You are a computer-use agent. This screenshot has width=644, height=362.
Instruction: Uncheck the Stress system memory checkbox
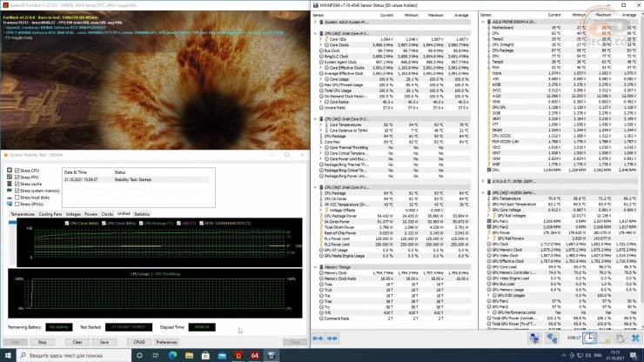coord(17,191)
